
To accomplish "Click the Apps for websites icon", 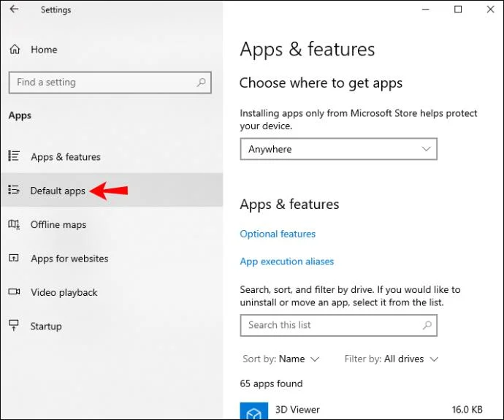I will (13, 258).
